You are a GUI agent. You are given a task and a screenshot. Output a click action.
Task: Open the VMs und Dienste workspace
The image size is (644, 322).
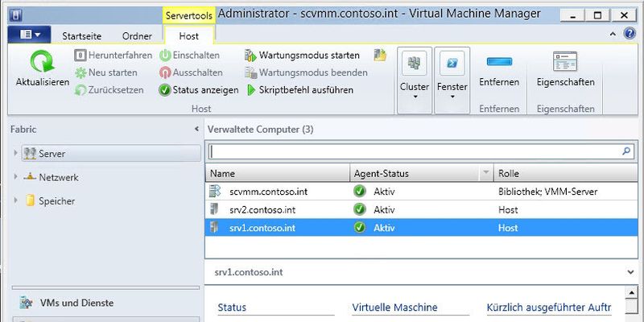tap(76, 303)
